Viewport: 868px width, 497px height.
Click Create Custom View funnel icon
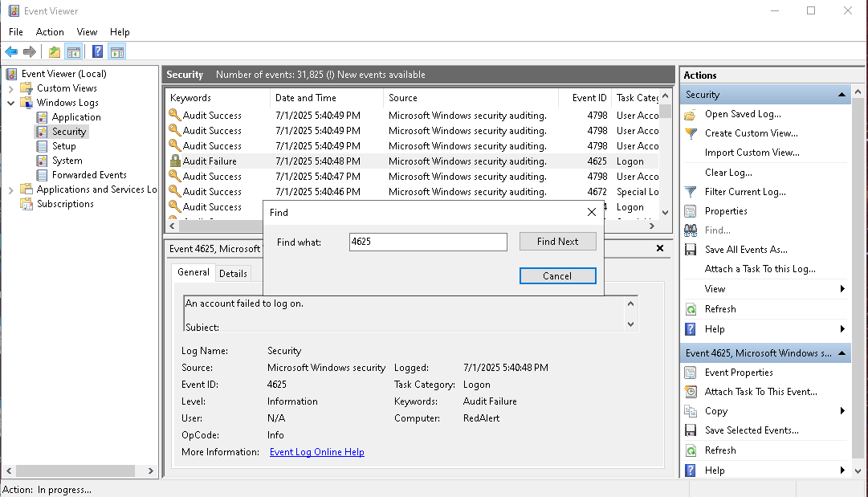click(691, 133)
